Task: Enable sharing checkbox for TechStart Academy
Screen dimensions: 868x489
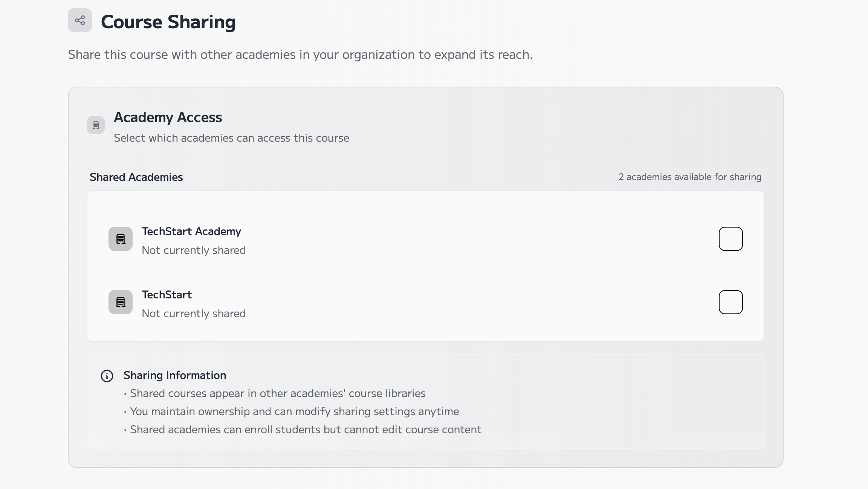Action: (x=730, y=239)
